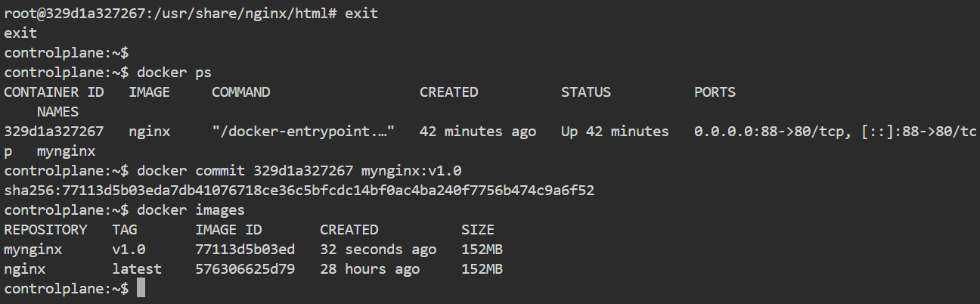The height and width of the screenshot is (304, 980).
Task: Click the PORTS column header
Action: [x=715, y=92]
